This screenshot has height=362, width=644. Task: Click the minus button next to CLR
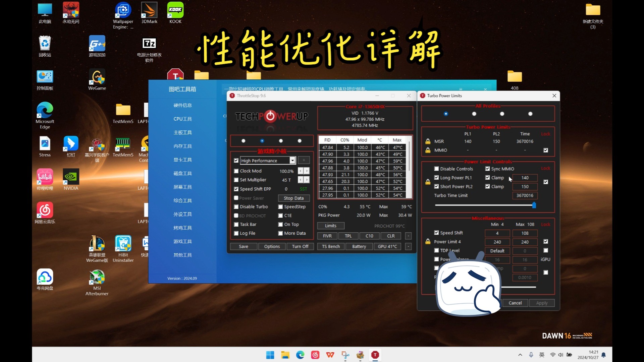coord(408,236)
